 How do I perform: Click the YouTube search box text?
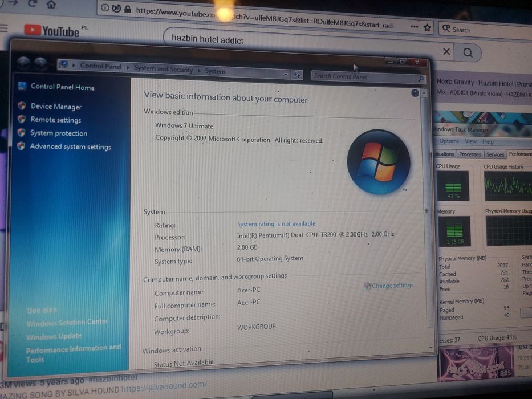pyautogui.click(x=208, y=39)
